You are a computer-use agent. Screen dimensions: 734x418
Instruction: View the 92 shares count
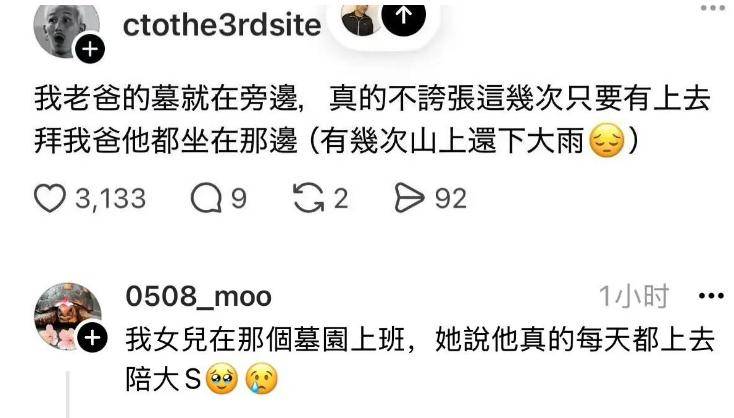pyautogui.click(x=451, y=199)
